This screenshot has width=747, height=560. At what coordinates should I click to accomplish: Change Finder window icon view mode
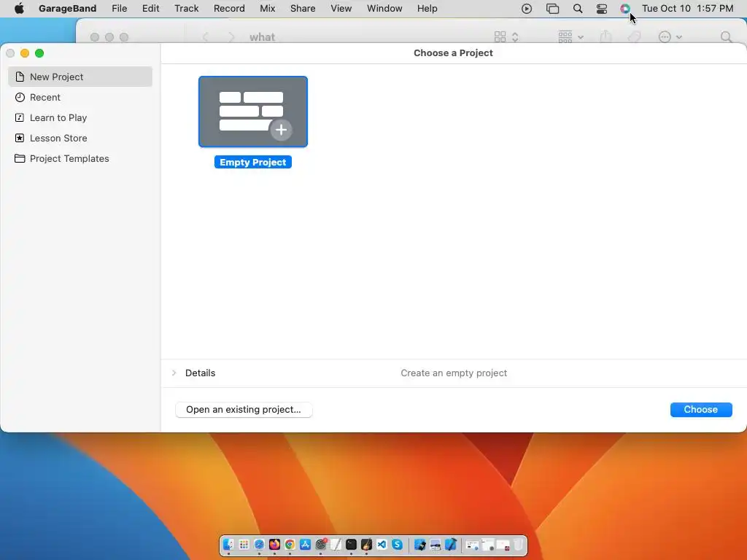click(506, 37)
